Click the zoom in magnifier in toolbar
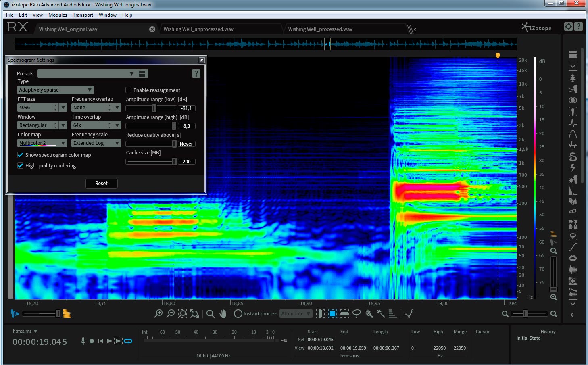The image size is (588, 365). click(x=158, y=313)
